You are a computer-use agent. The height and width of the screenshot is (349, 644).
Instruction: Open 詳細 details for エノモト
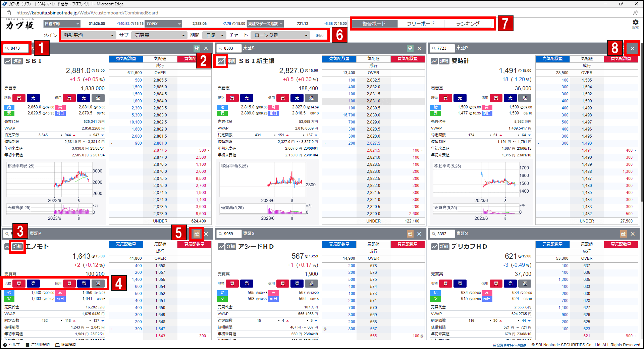[17, 247]
